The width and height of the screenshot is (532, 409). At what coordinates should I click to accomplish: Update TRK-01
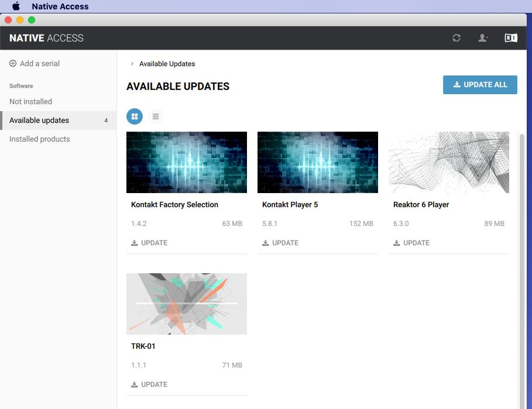point(149,384)
